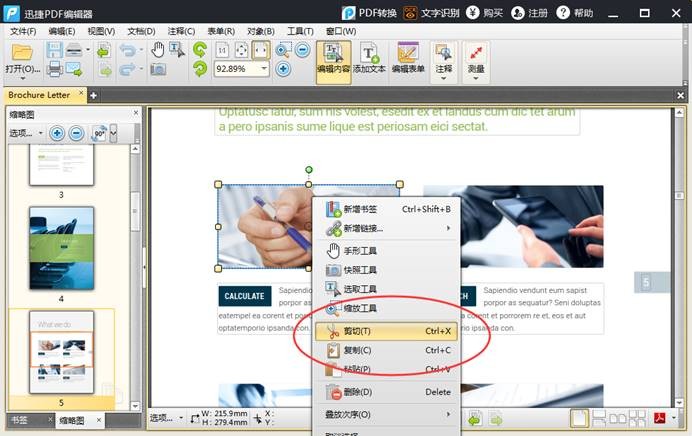Save the document using floppy disk icon
This screenshot has width=692, height=436.
(54, 50)
